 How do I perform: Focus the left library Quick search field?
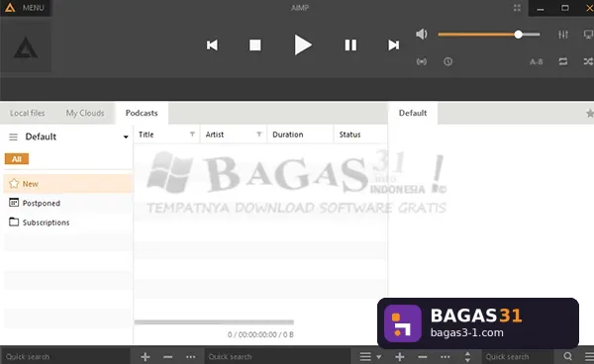pyautogui.click(x=66, y=356)
